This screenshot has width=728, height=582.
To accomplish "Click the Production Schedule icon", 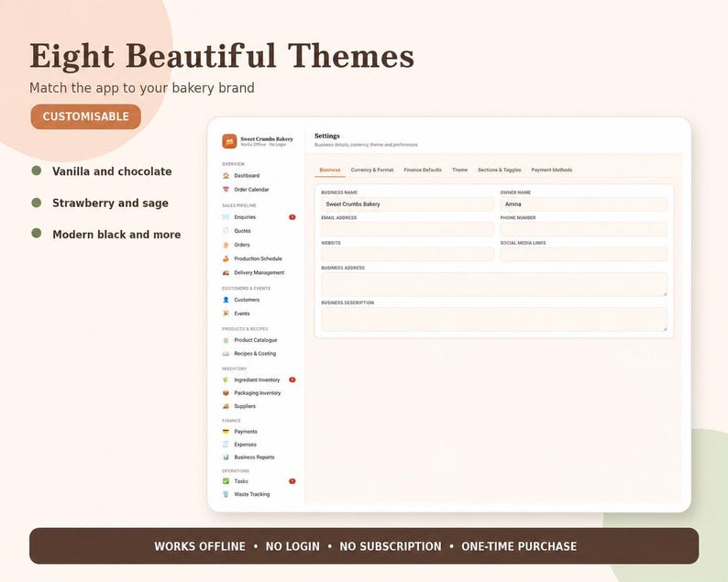I will [x=226, y=258].
